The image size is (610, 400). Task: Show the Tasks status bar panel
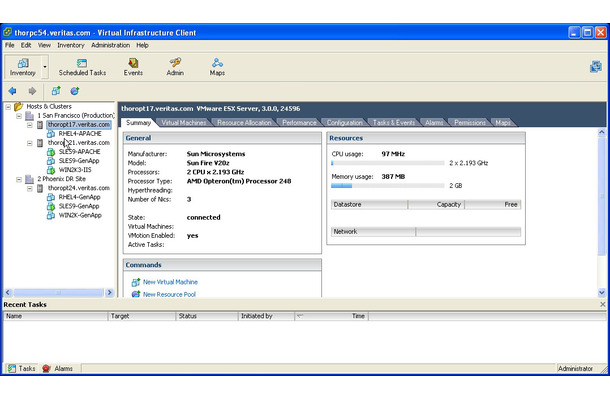[22, 368]
